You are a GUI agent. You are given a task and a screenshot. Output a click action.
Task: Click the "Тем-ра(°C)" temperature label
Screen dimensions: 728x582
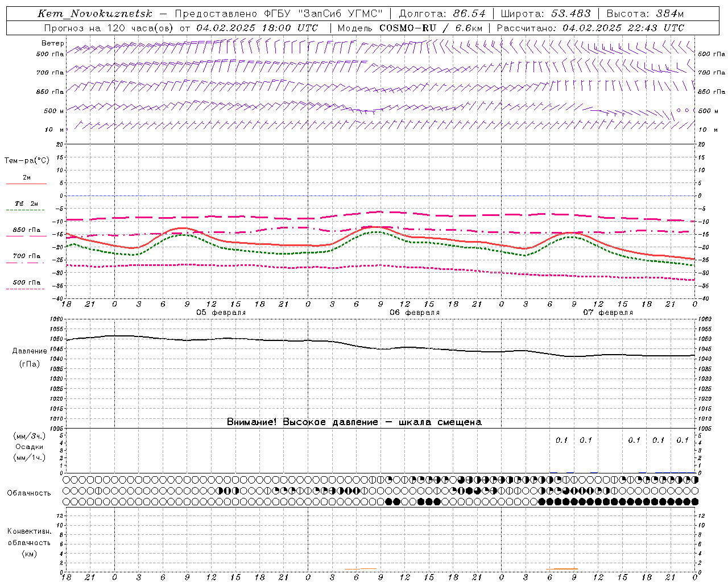point(27,161)
